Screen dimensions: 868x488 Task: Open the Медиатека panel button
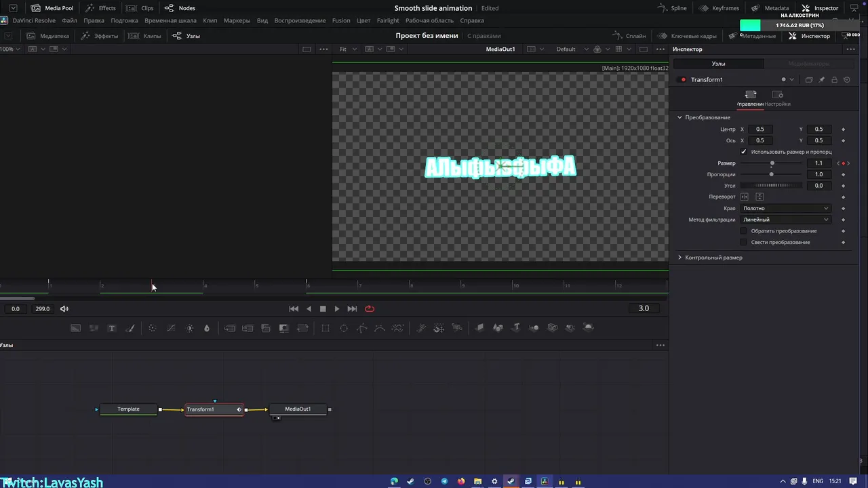click(47, 36)
